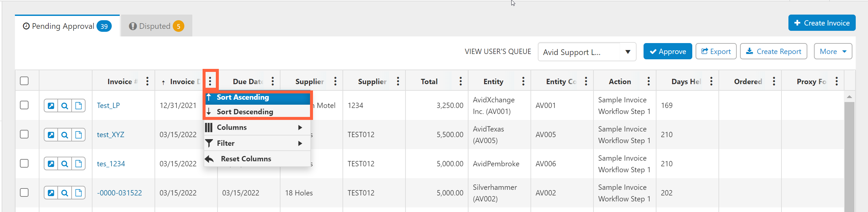The width and height of the screenshot is (868, 212).
Task: Open the Entity column options menu
Action: click(x=523, y=81)
